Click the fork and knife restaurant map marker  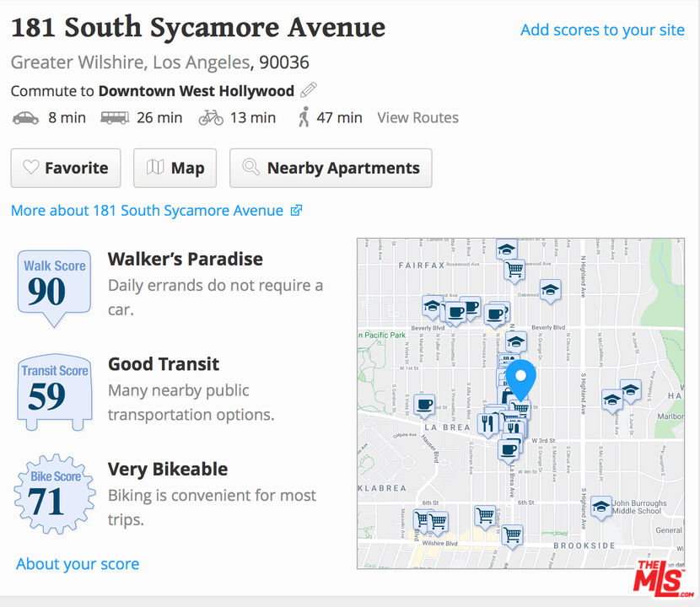click(488, 423)
